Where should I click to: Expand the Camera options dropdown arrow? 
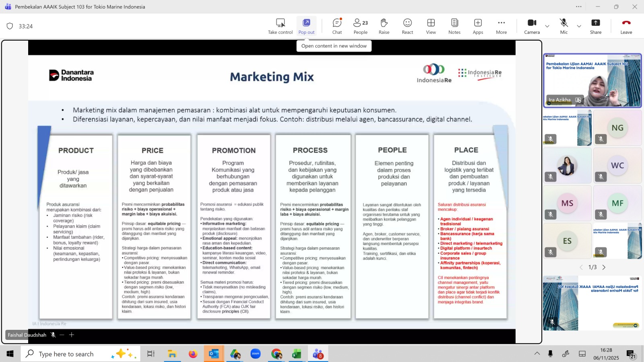click(x=547, y=27)
